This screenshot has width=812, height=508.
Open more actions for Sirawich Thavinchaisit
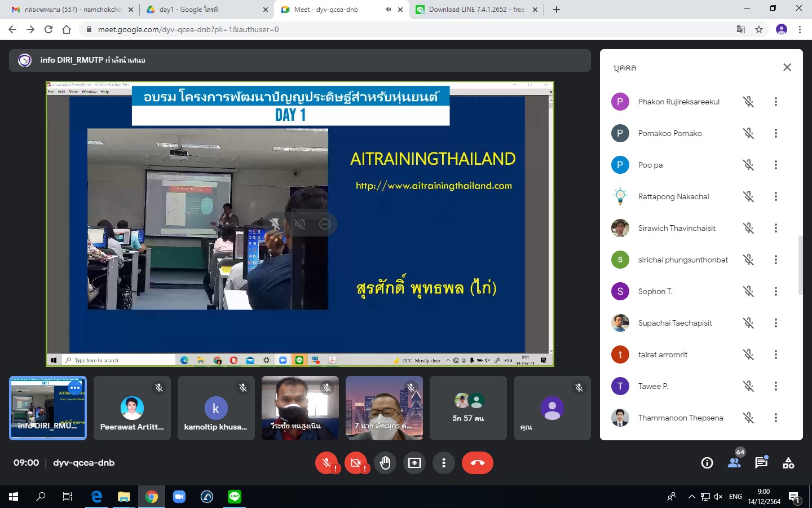[776, 228]
